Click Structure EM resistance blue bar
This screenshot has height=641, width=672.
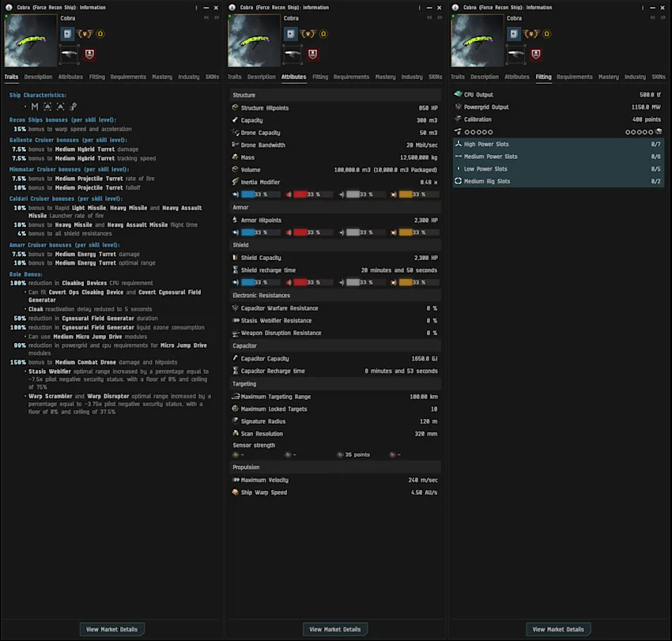click(x=261, y=194)
